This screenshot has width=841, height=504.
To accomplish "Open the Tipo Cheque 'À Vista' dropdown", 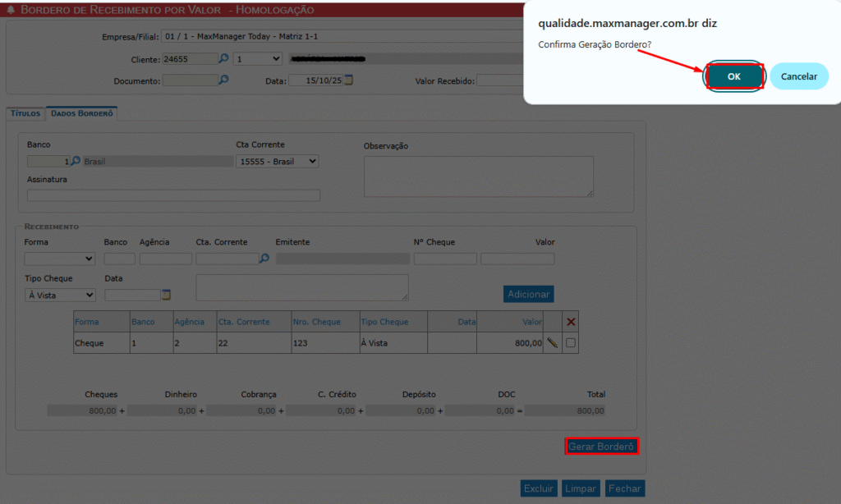I will click(x=59, y=296).
